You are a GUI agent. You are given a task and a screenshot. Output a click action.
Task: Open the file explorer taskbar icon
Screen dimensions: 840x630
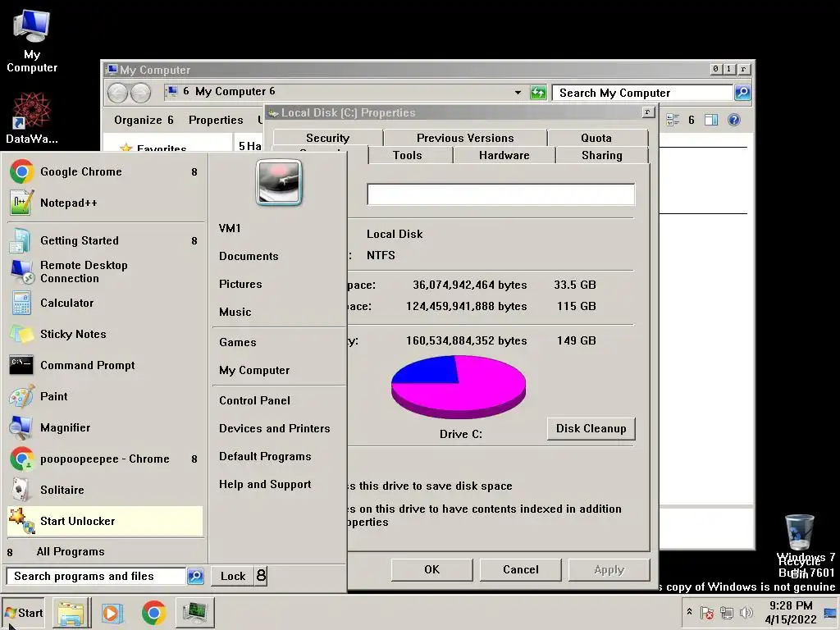71,612
